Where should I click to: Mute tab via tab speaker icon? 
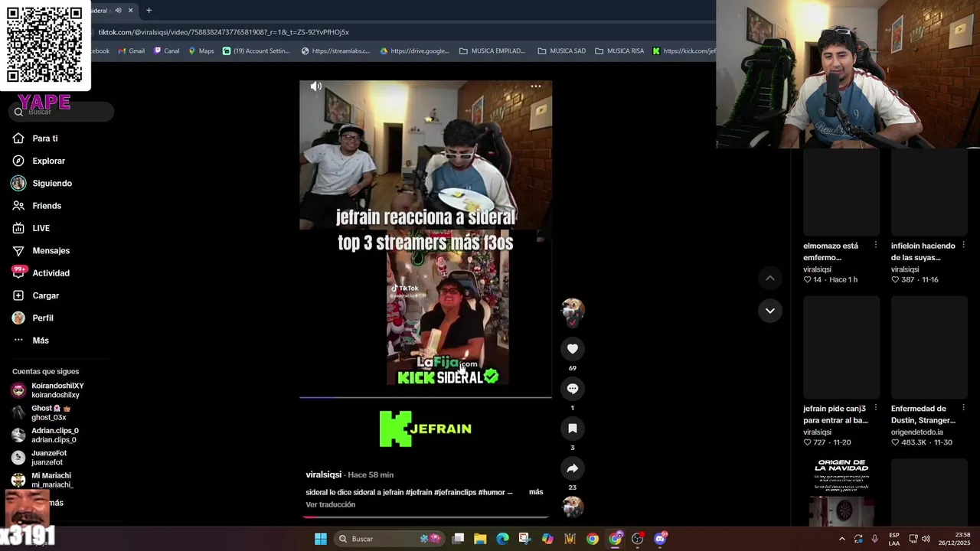click(118, 10)
